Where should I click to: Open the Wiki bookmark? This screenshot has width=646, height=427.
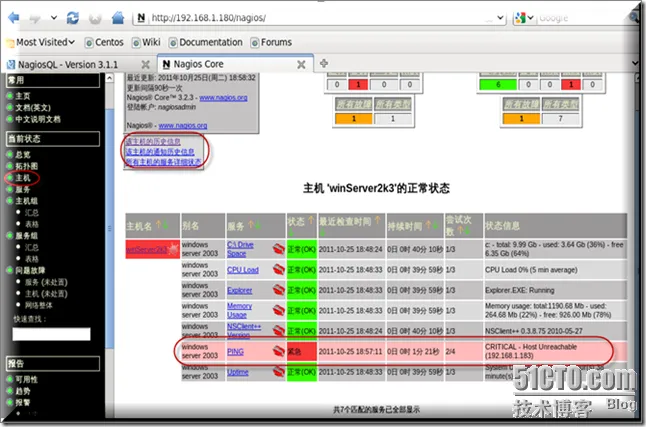tap(146, 42)
